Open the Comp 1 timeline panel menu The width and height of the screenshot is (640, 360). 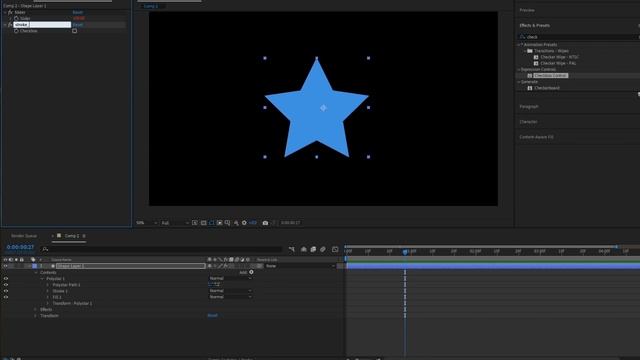[84, 236]
